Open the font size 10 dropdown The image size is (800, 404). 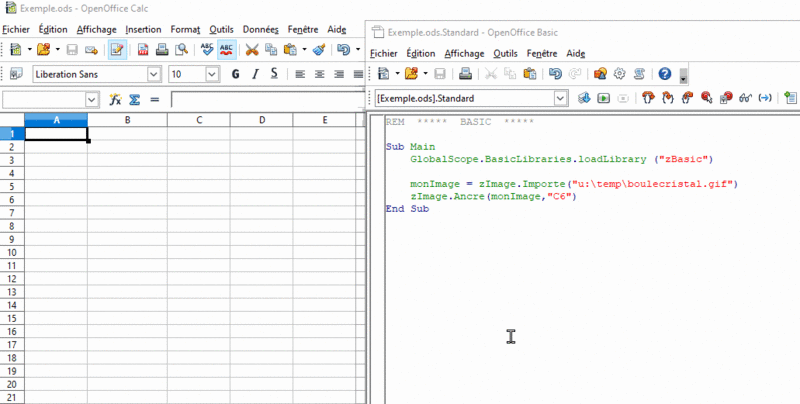pos(212,74)
